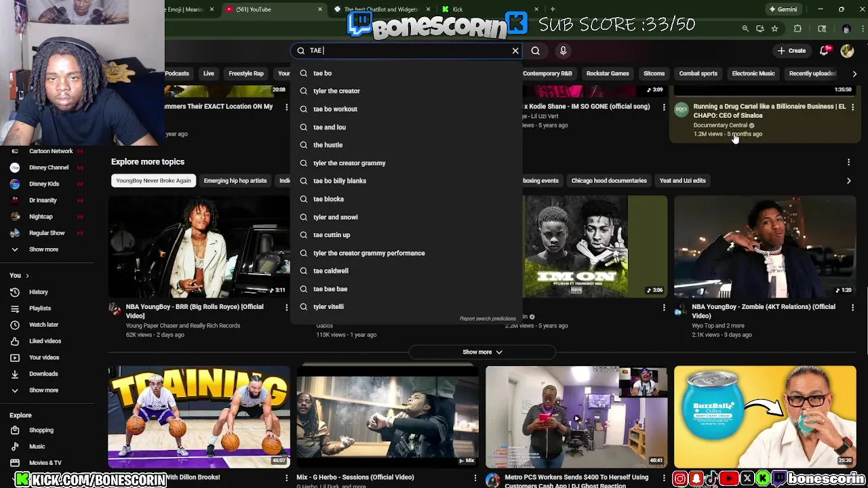Bookmark this page with star icon

(x=774, y=29)
